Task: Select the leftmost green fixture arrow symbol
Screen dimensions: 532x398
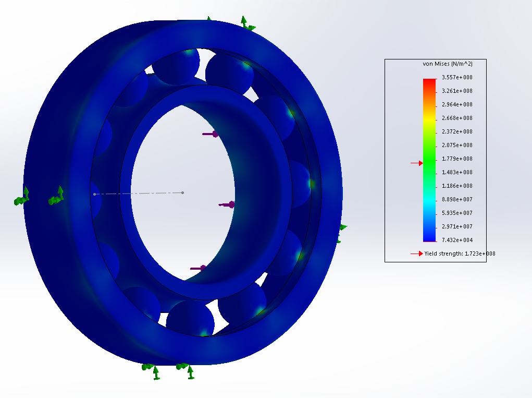Action: (x=21, y=198)
